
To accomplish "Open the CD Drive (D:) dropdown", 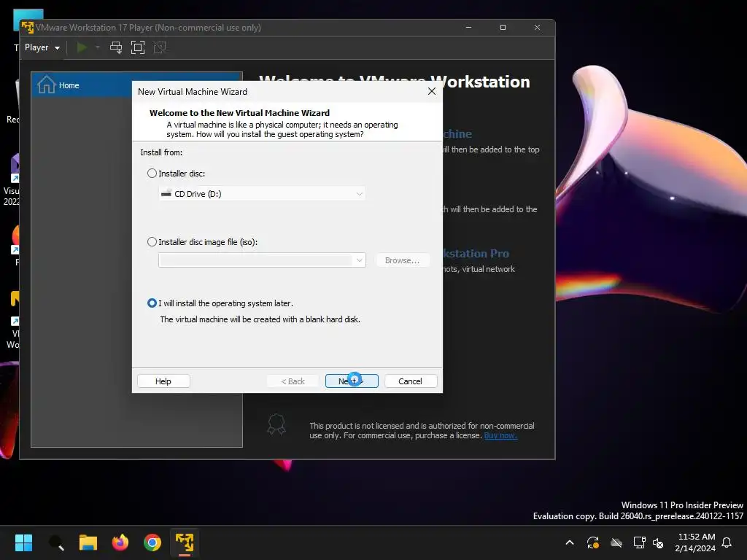I will 262,194.
